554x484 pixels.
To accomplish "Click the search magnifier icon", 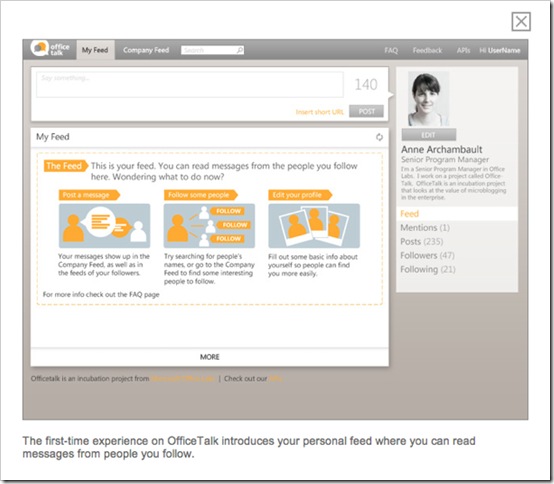I will [x=240, y=50].
